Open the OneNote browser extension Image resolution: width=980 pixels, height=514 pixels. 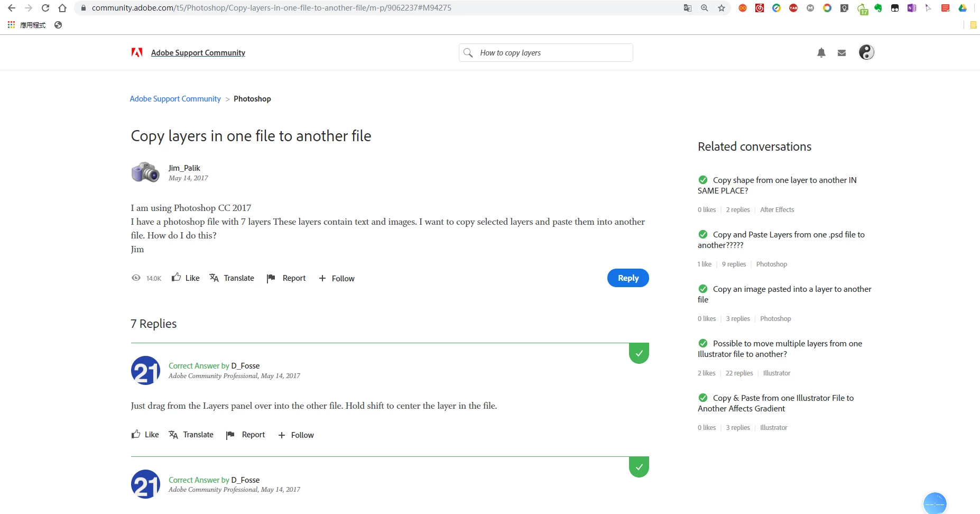912,8
